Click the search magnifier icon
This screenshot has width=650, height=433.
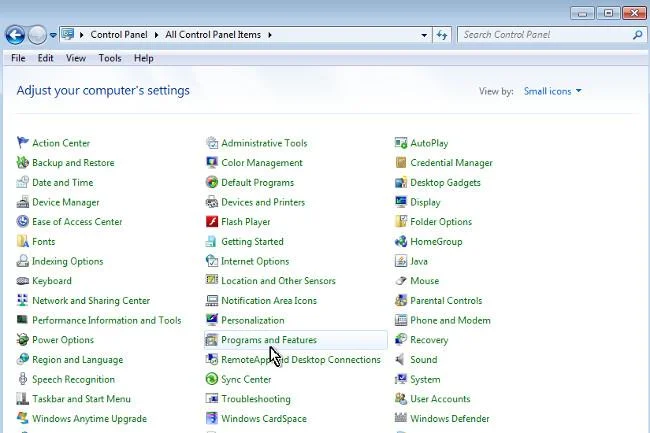point(638,35)
